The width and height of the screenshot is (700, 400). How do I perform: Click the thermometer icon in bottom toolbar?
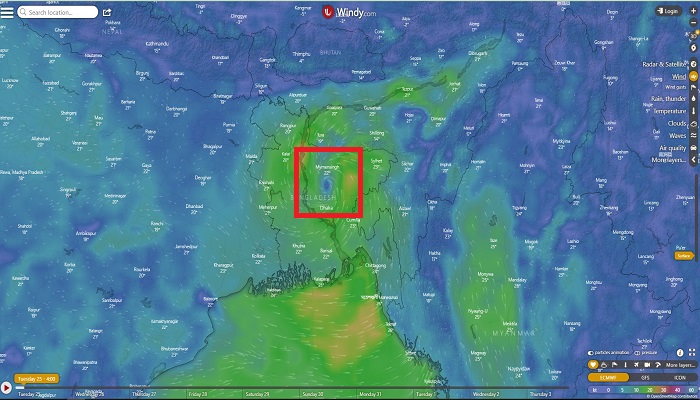(x=625, y=365)
